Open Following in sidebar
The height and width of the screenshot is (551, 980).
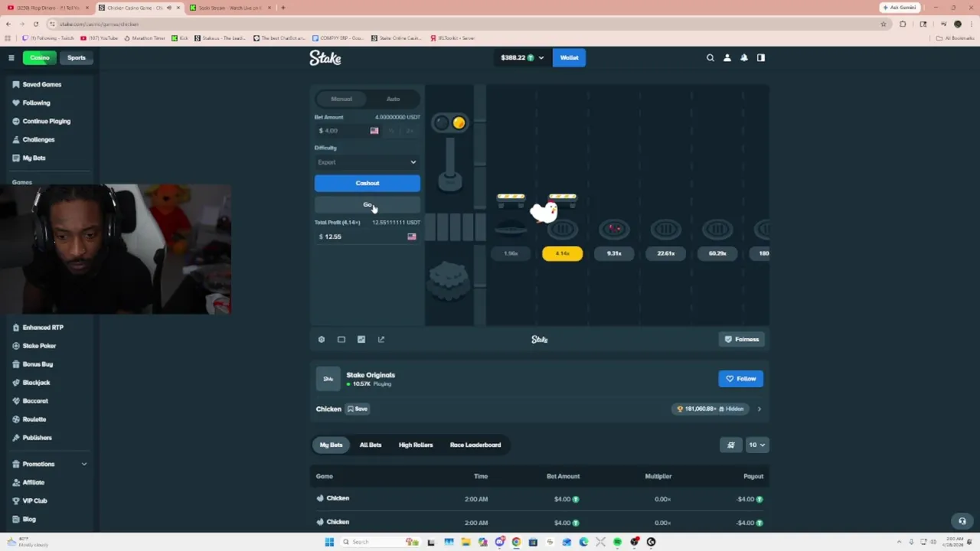35,103
